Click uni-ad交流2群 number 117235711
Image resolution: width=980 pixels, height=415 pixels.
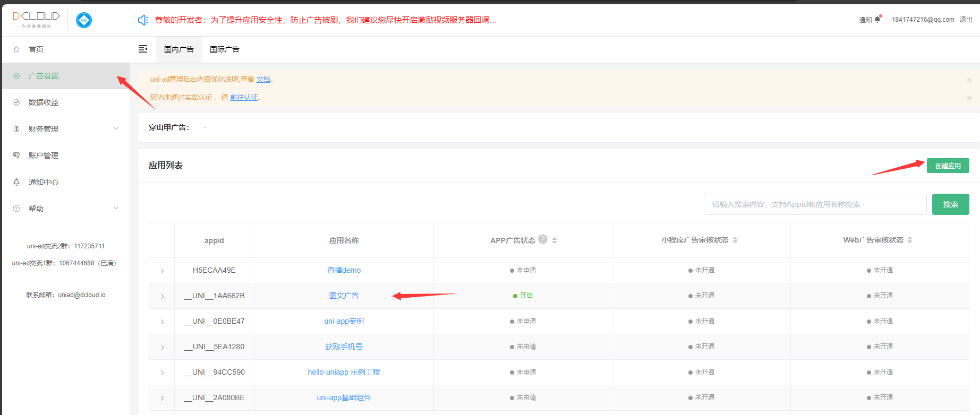pos(89,246)
